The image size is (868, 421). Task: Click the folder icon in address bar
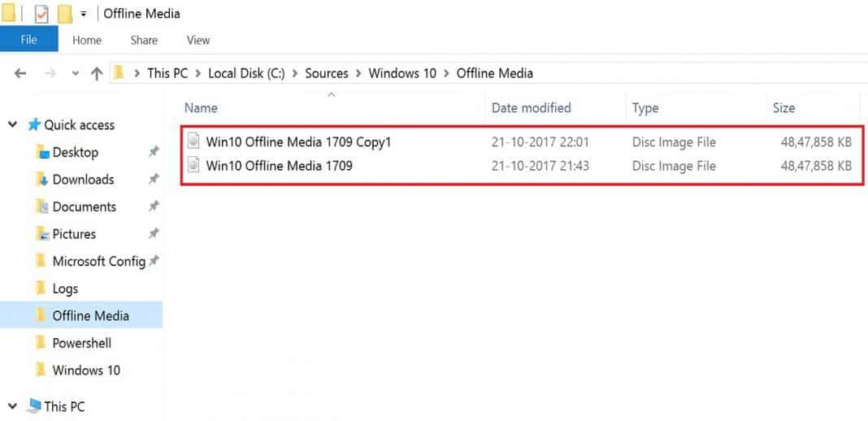tap(119, 72)
